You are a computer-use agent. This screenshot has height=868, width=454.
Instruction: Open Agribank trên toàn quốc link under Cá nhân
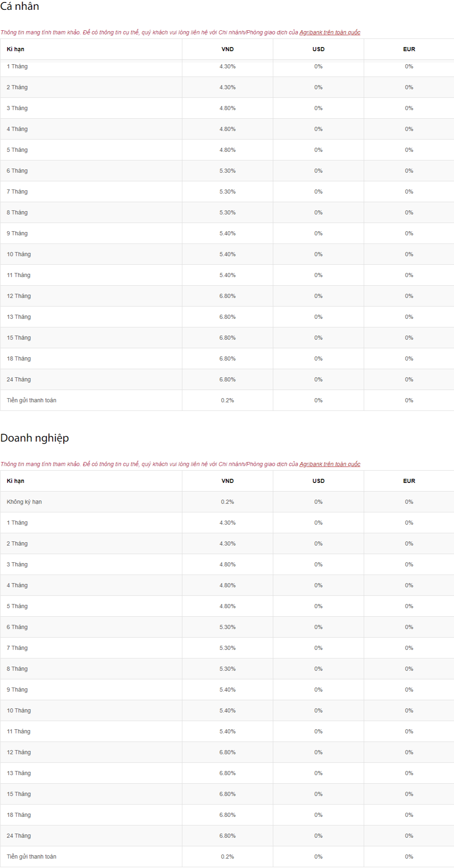point(330,32)
